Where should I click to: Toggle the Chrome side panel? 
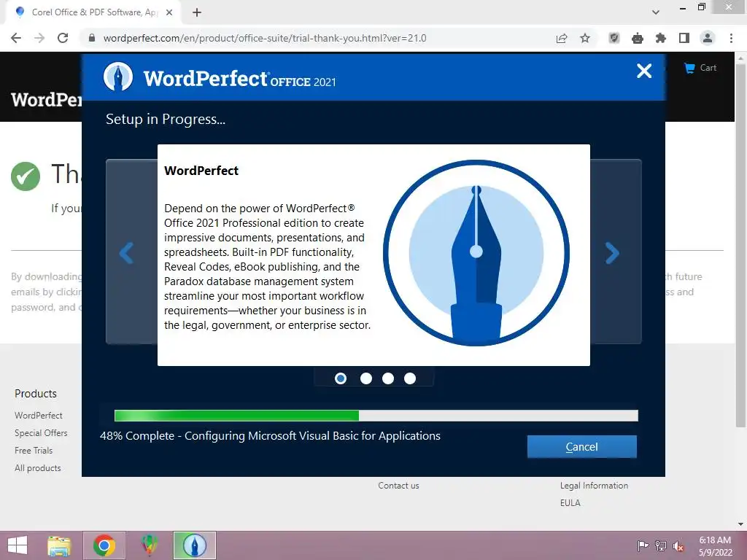(684, 38)
